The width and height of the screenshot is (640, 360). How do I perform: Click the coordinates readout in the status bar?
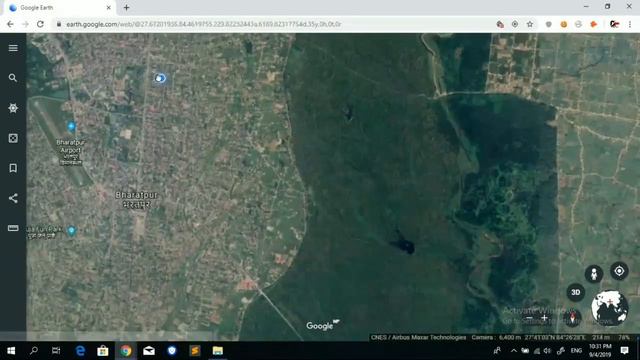(x=555, y=338)
